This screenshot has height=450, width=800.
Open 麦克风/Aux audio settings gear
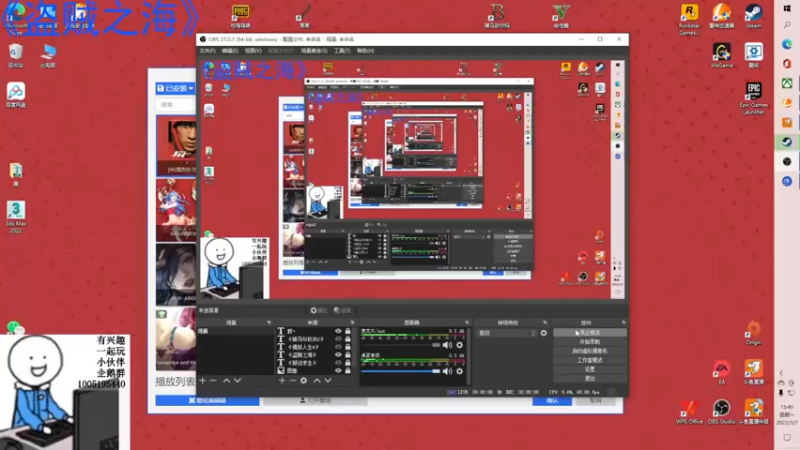460,345
